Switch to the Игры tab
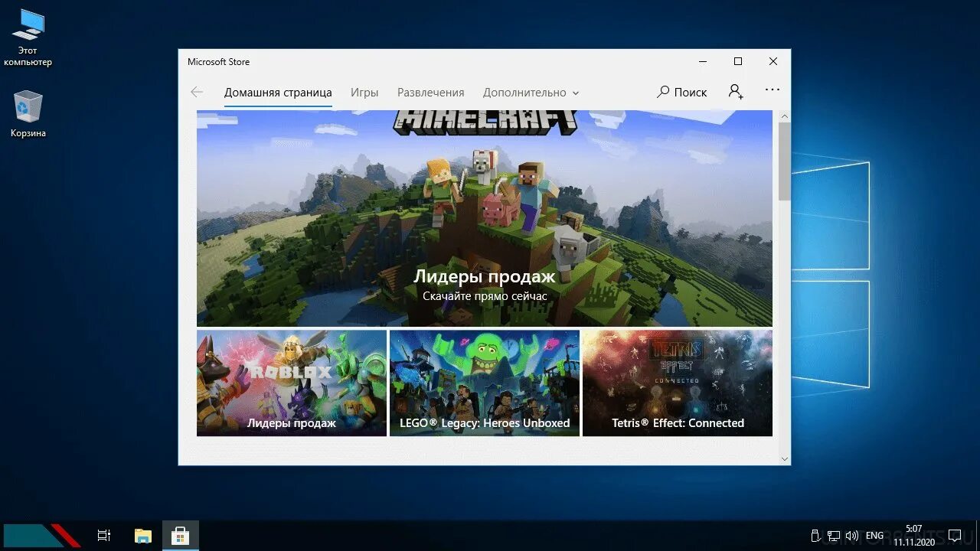The height and width of the screenshot is (551, 980). pyautogui.click(x=364, y=93)
